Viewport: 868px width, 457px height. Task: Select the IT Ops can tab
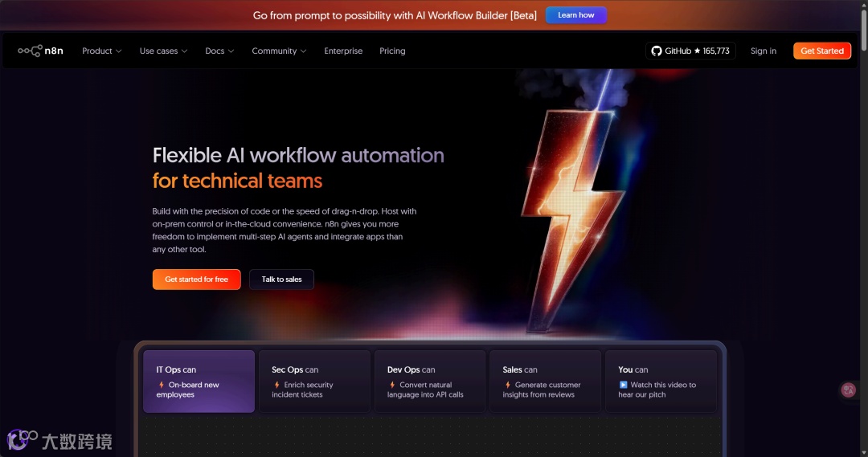pyautogui.click(x=199, y=382)
